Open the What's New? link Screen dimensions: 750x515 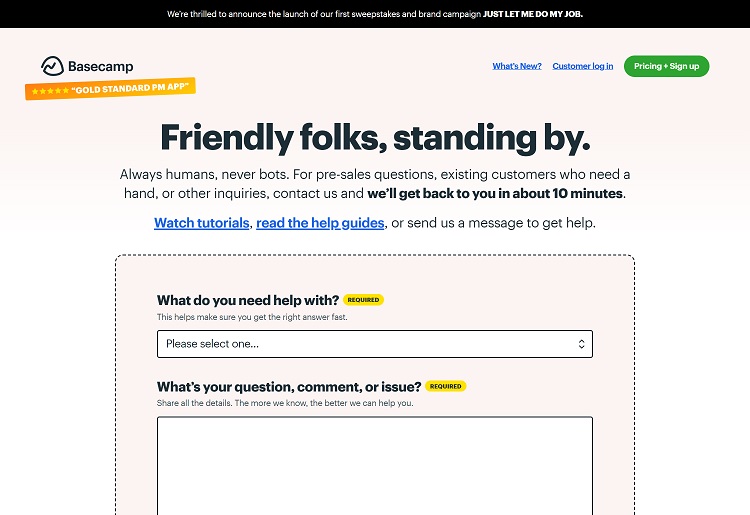click(x=517, y=66)
